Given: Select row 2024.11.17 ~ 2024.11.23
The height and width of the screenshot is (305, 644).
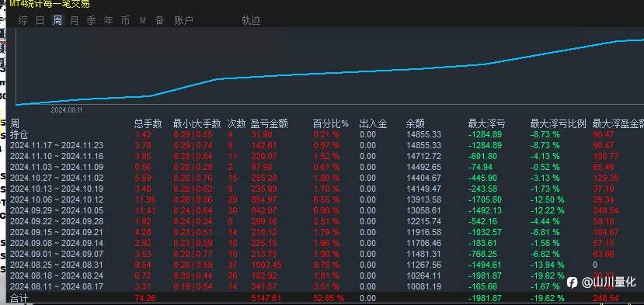Looking at the screenshot, I should click(57, 145).
